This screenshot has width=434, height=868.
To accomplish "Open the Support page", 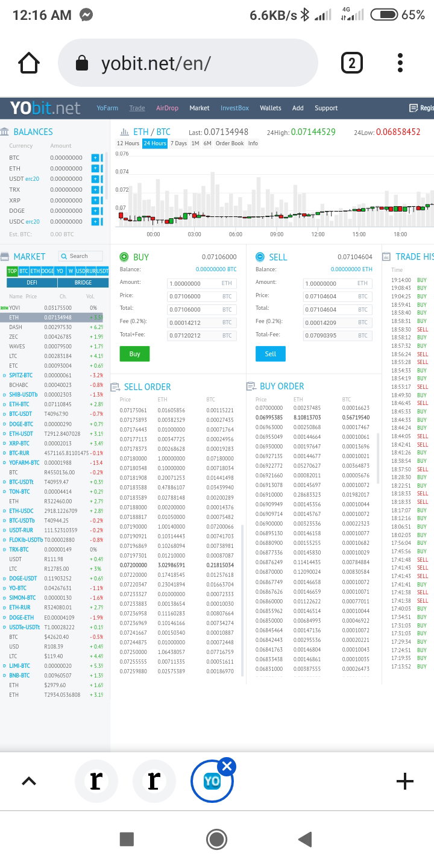I will (326, 108).
